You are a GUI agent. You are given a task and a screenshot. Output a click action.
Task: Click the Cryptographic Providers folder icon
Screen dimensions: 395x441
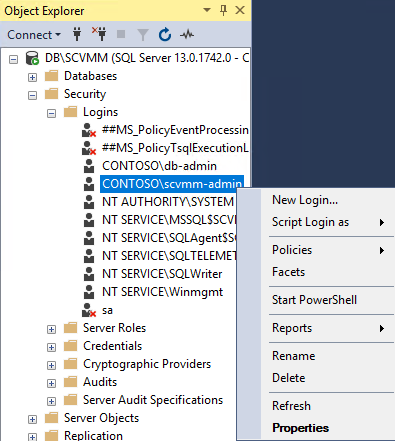click(x=70, y=364)
